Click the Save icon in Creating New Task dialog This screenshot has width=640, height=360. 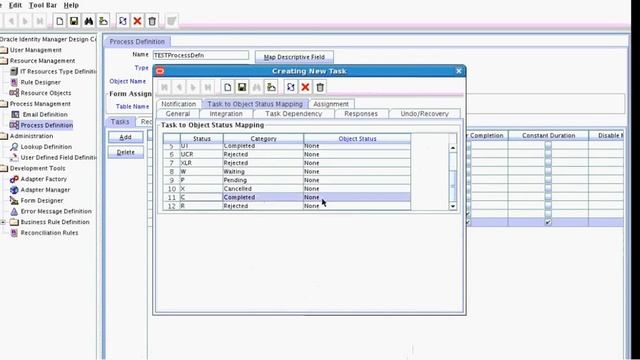tap(242, 87)
